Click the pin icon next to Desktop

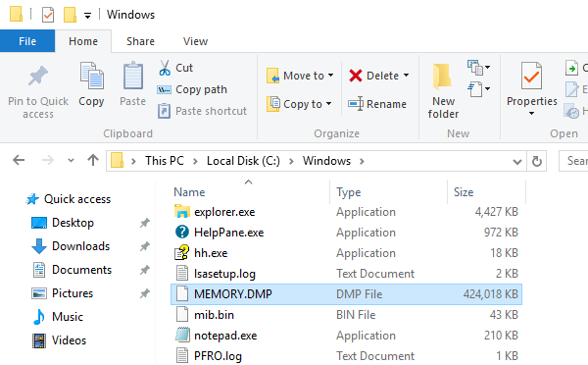coord(145,223)
